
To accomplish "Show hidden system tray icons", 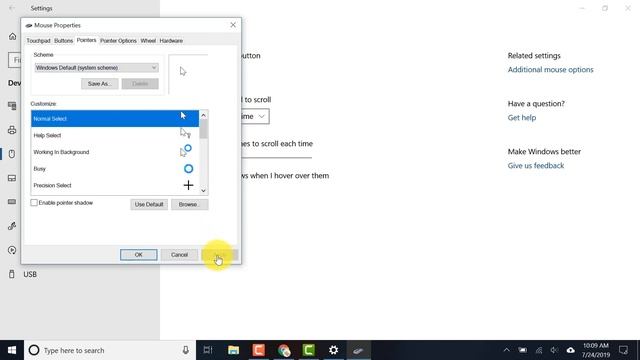I will point(507,350).
